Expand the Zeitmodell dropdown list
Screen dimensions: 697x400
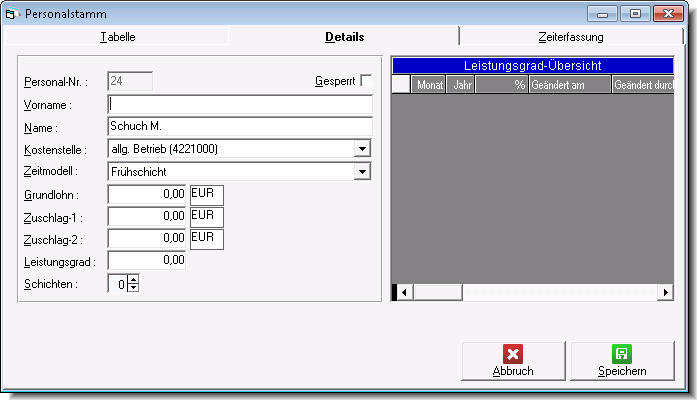pos(361,171)
